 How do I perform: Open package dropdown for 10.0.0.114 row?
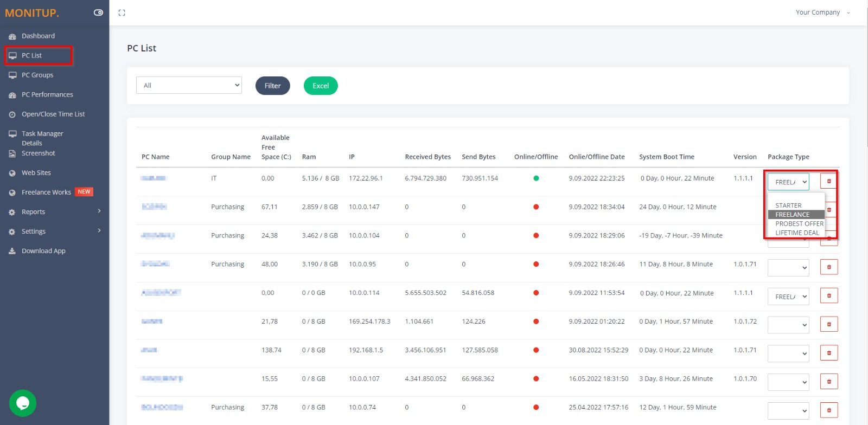coord(788,296)
